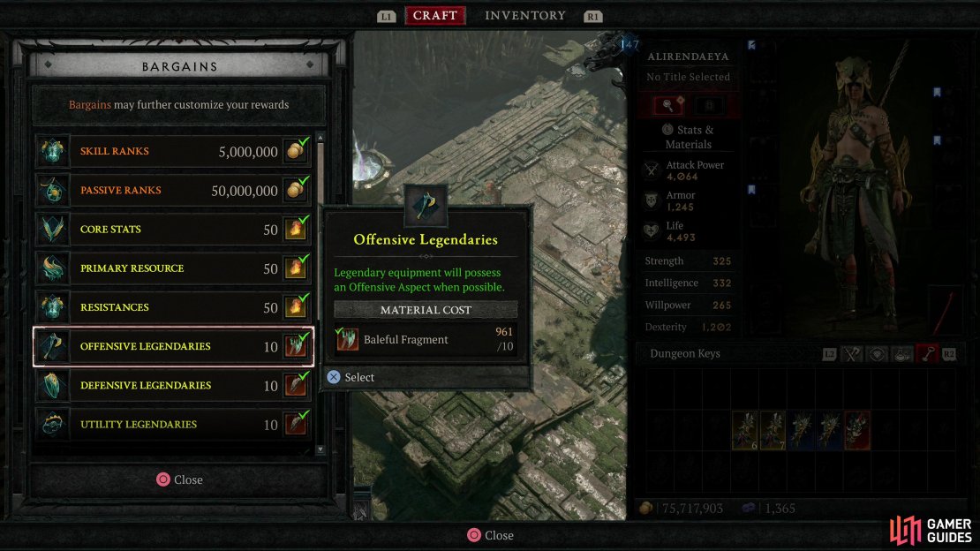This screenshot has height=551, width=980.
Task: Select the Defensive Legendaries shield icon
Action: pos(52,385)
